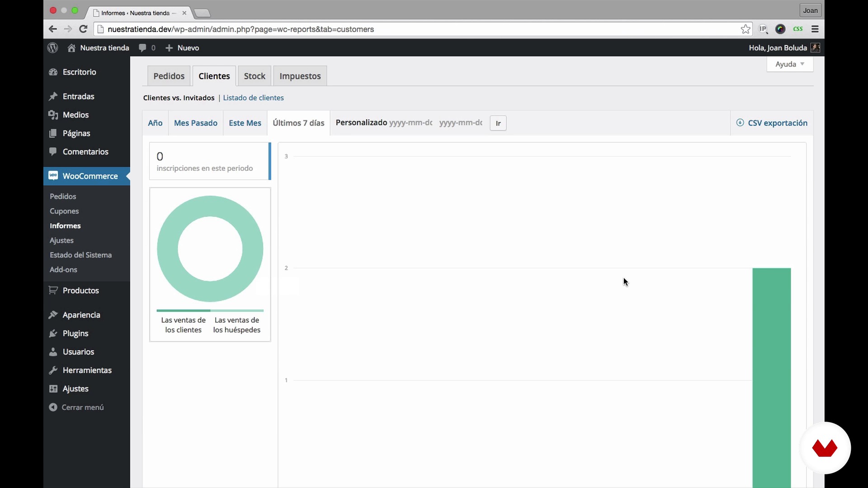Open Ajustes under WooCommerce submenu
This screenshot has height=488, width=868.
pos(61,240)
